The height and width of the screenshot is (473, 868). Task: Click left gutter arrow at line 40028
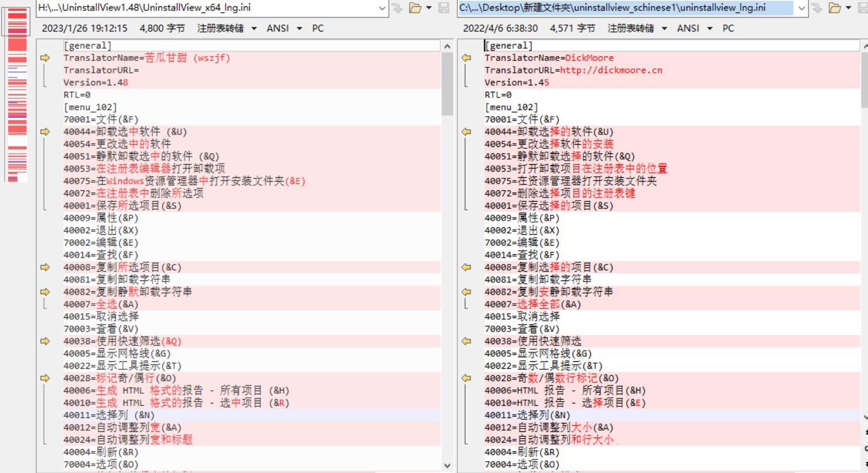(x=45, y=378)
